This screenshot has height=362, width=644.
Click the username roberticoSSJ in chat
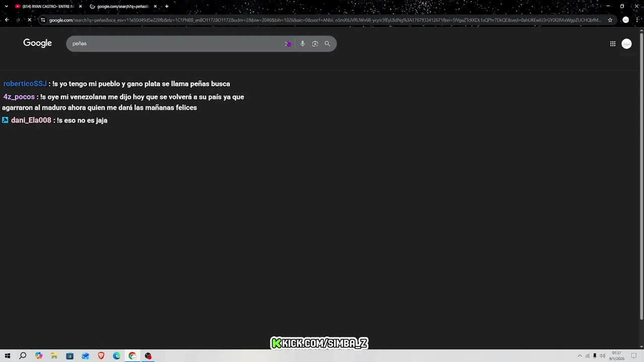tap(25, 84)
